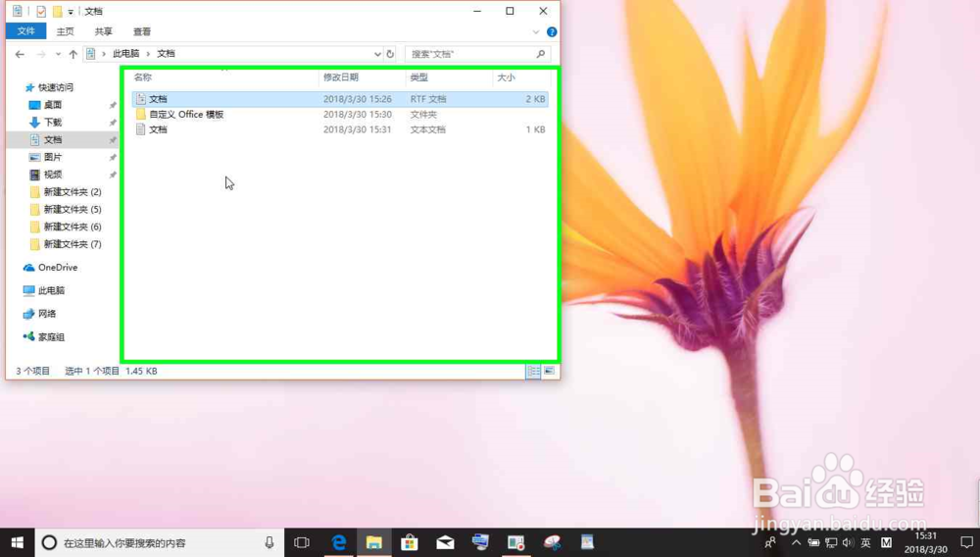The image size is (980, 557).
Task: Click Properties check icon in title bar
Action: [40, 11]
